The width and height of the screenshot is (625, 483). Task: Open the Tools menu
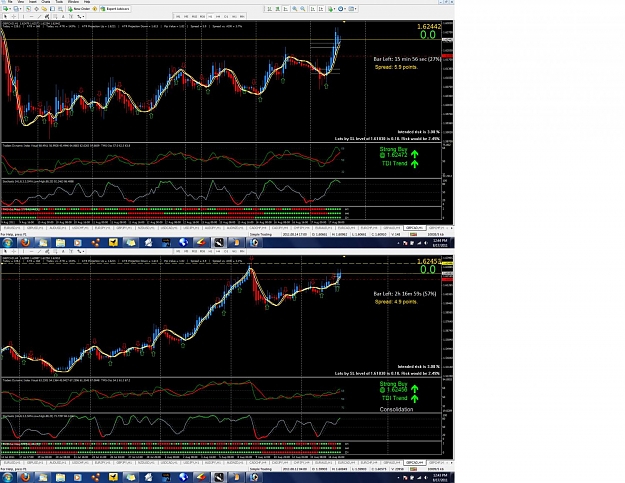coord(59,2)
